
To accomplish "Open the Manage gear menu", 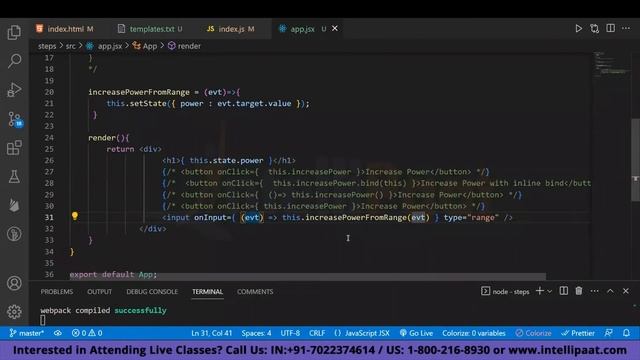I will 14,311.
